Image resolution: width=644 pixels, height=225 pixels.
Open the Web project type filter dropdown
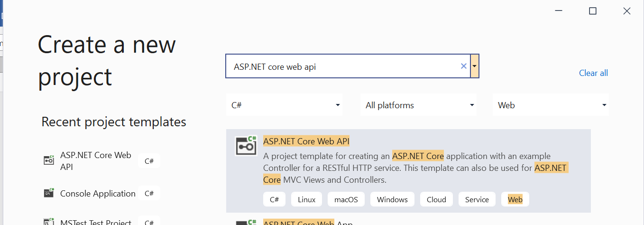551,105
